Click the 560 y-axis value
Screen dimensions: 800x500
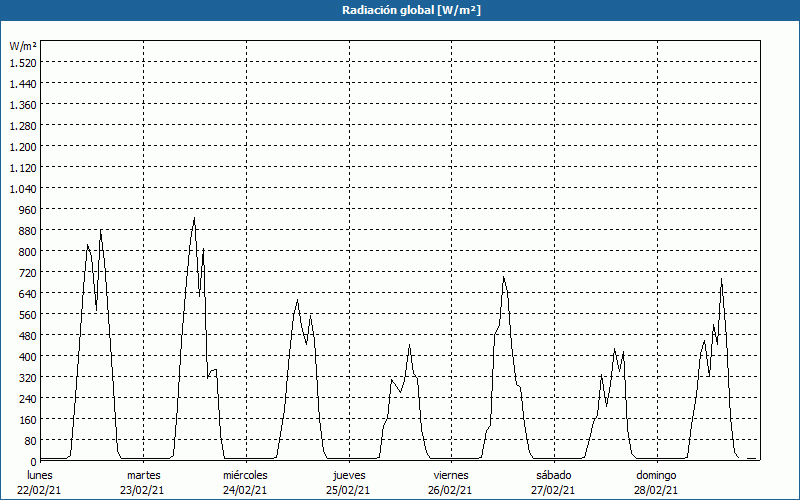point(28,314)
